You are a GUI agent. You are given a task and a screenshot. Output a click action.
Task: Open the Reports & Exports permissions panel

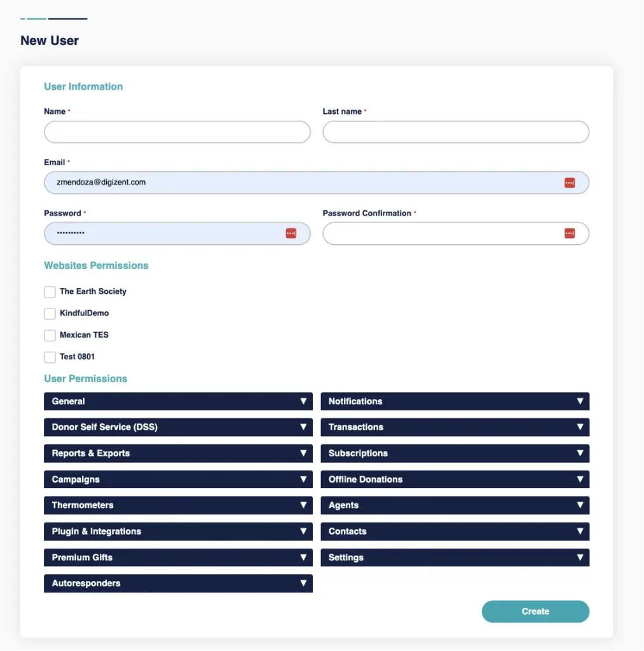click(178, 453)
